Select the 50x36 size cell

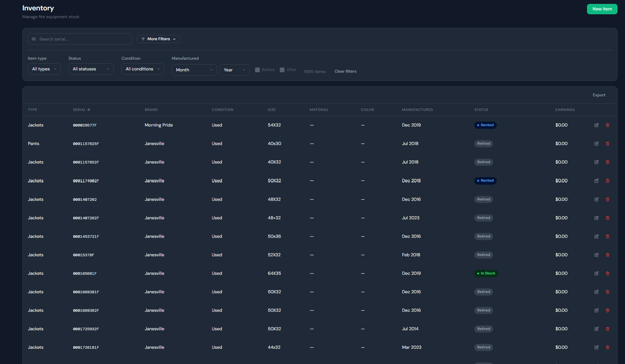click(274, 237)
